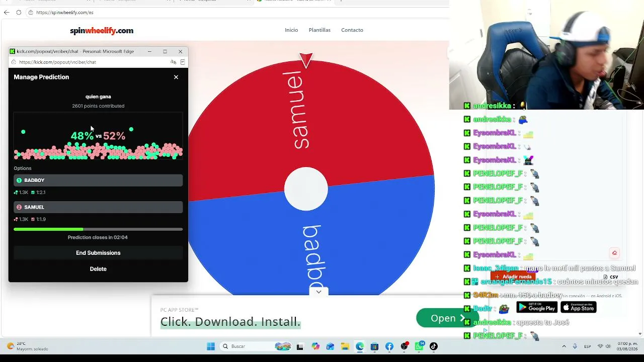644x362 pixels.
Task: Click the ESP keyboard language indicator
Action: click(588, 346)
